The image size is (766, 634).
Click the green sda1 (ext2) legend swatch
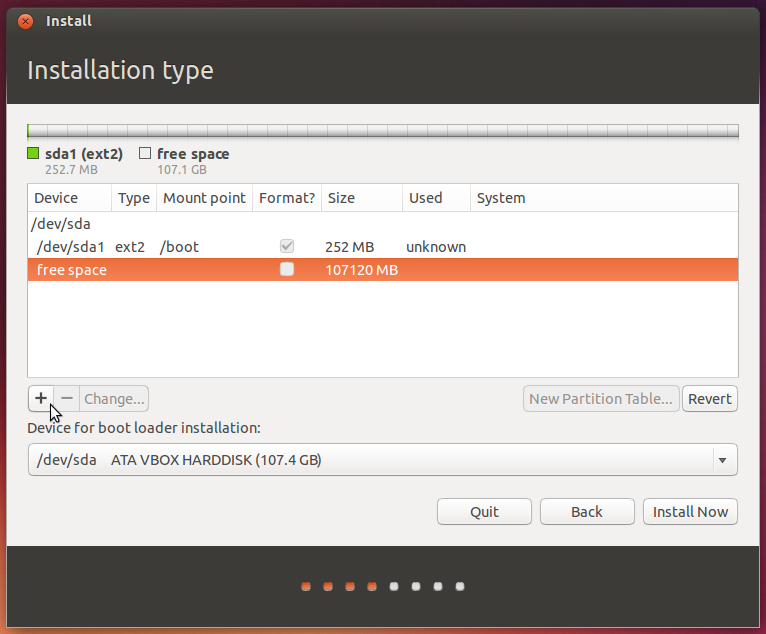point(33,153)
